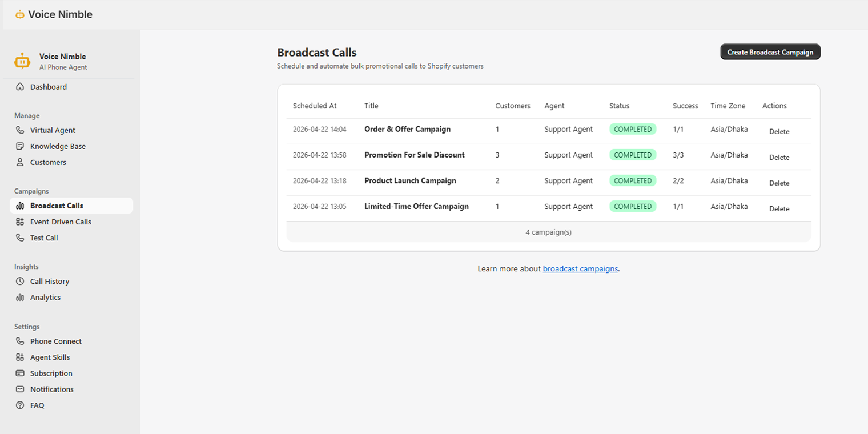Click the Success column header
This screenshot has width=868, height=434.
[x=685, y=106]
